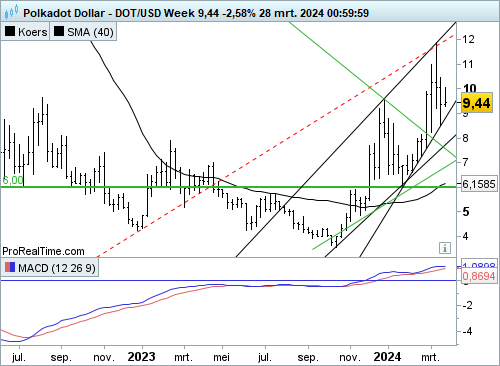This screenshot has height=366, width=500.
Task: Click the red-blue MACD color swatch
Action: point(10,267)
